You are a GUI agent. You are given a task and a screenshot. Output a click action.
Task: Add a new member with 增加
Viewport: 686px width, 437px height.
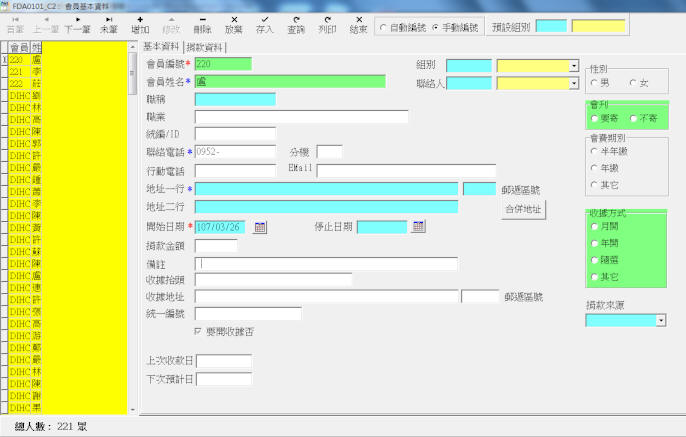tap(140, 24)
